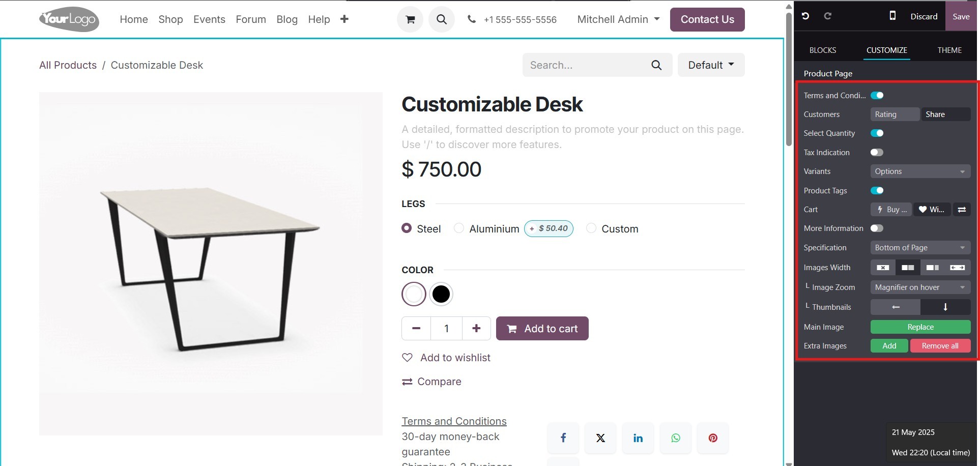
Task: Disable the Terms and Conditions toggle
Action: 877,96
